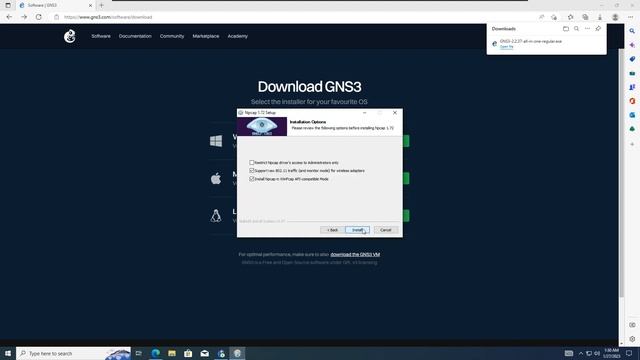This screenshot has width=640, height=360.
Task: Open the notification center icon
Action: tap(629, 353)
